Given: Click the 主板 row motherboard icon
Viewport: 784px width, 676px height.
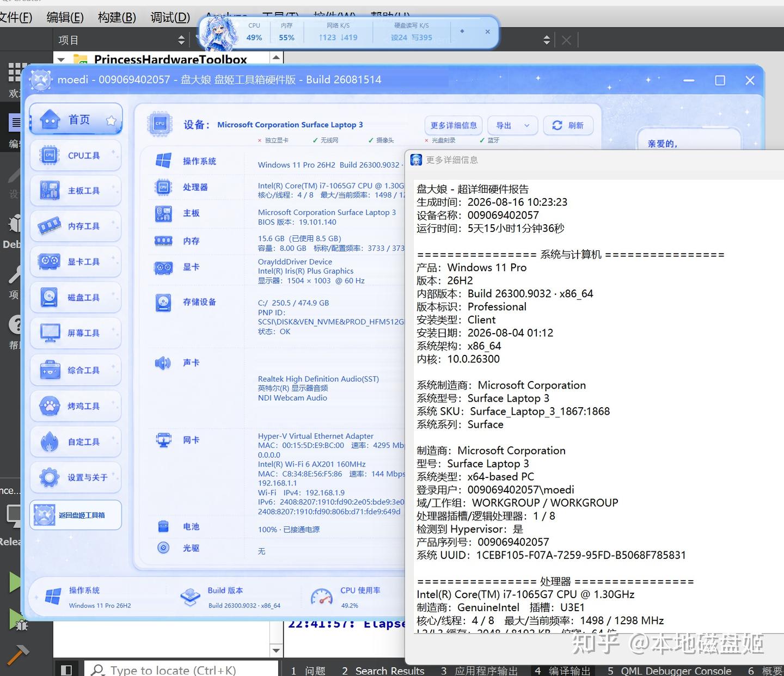Looking at the screenshot, I should point(163,213).
